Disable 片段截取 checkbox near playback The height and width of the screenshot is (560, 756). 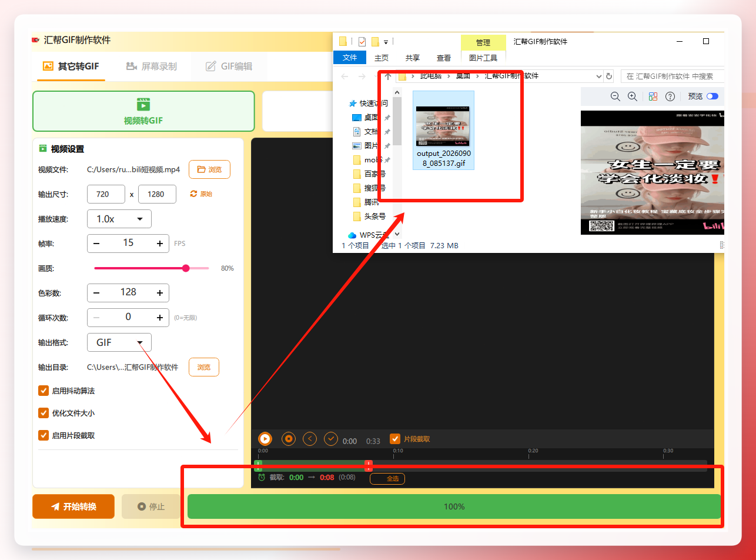click(396, 439)
